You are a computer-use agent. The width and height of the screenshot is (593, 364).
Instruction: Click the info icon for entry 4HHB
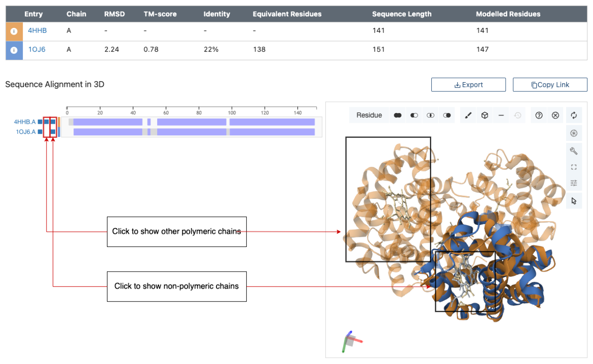14,31
